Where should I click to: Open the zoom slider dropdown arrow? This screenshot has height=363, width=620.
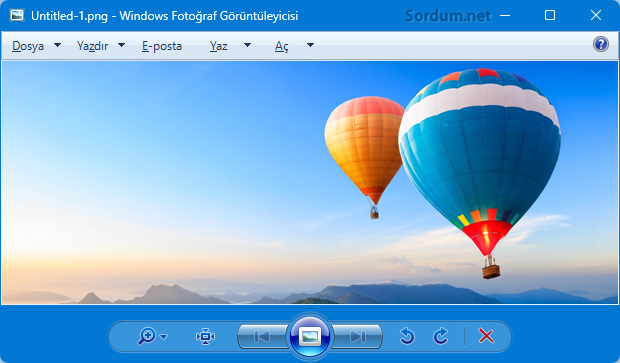coord(164,337)
